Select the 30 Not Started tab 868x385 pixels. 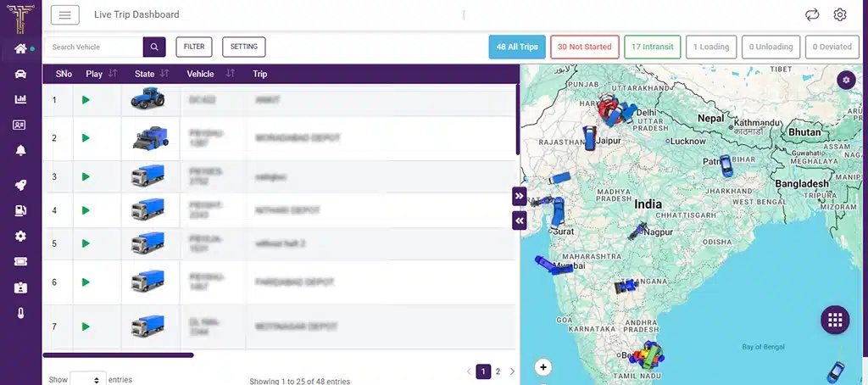[585, 47]
